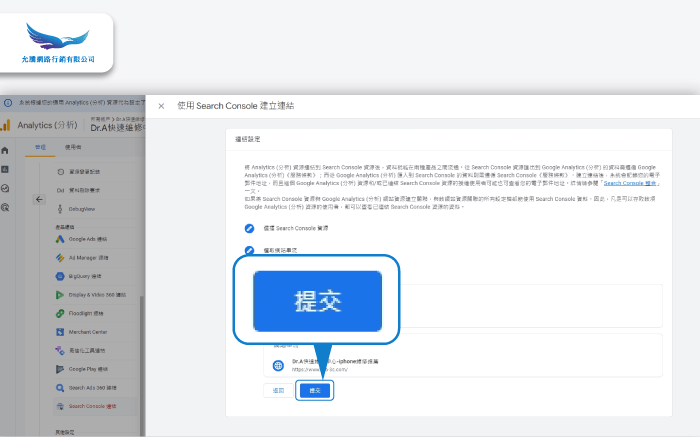Viewport: 700px width, 437px height.
Task: Open the Search Console 說明 help link
Action: [631, 184]
